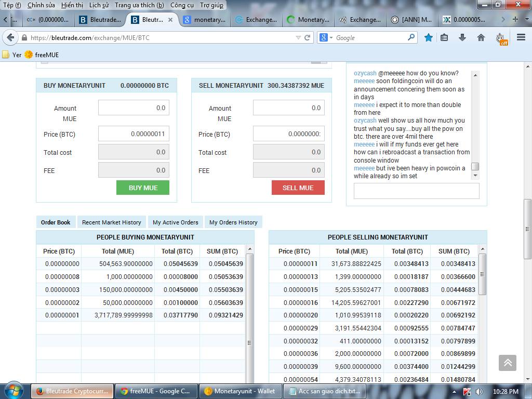Screen dimensions: 532x399
Task: Click the Kaspersky tray icon
Action: 467,392
